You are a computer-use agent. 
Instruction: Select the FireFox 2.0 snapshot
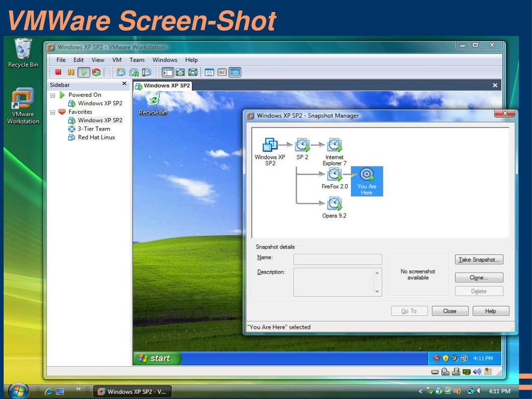tap(334, 179)
